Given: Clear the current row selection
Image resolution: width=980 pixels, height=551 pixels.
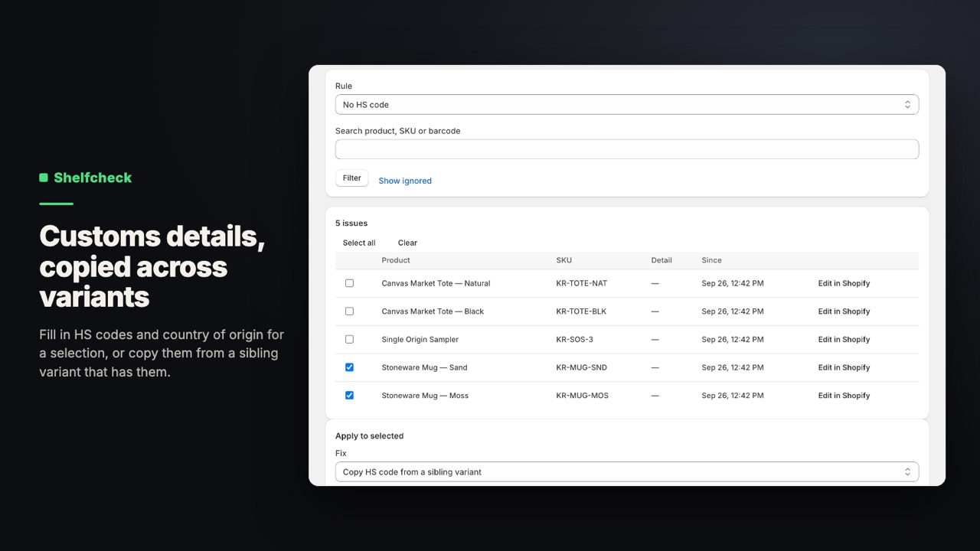Looking at the screenshot, I should (407, 243).
